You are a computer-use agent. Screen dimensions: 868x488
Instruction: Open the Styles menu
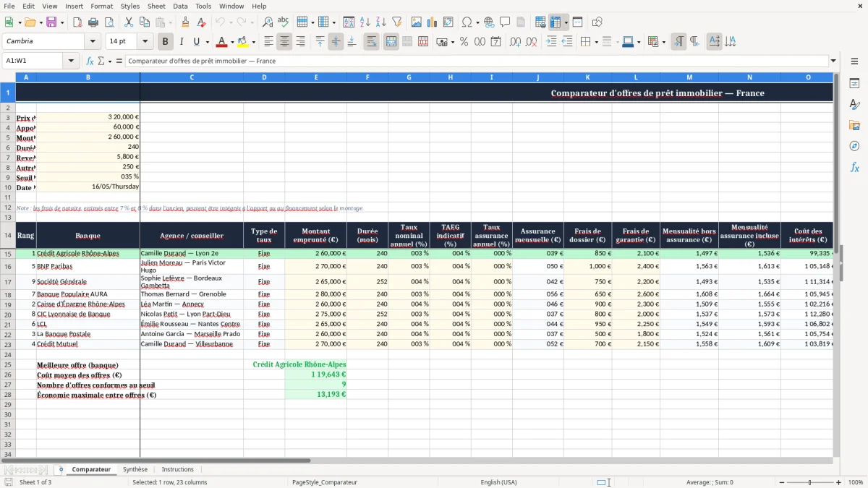pyautogui.click(x=130, y=6)
